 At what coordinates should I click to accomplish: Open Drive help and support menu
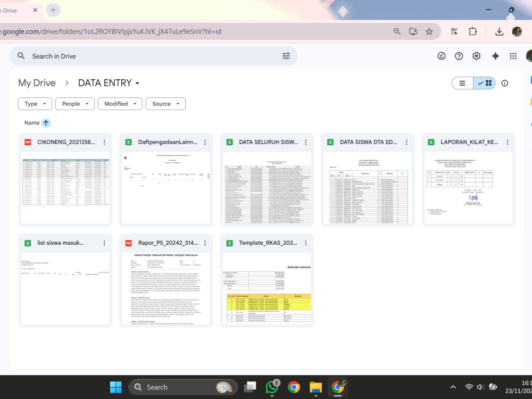tap(459, 56)
